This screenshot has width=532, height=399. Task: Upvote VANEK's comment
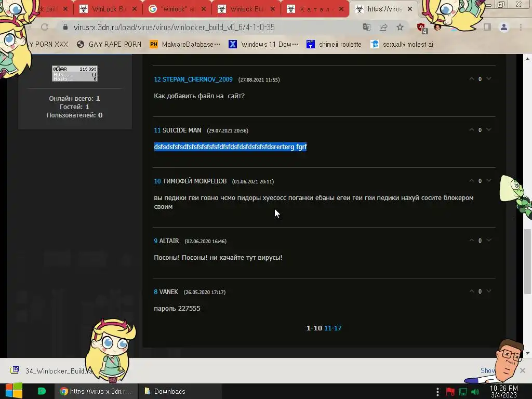tap(472, 291)
